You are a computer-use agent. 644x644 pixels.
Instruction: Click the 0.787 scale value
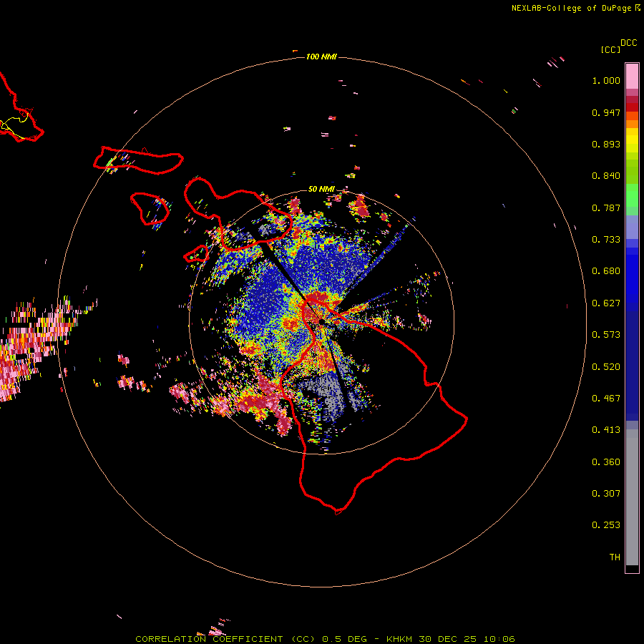coord(606,208)
